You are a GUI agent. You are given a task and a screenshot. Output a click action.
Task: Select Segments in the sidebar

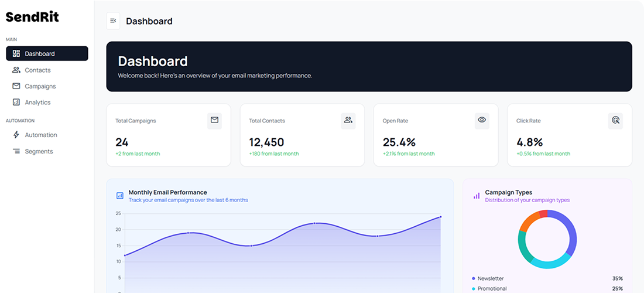point(47,151)
